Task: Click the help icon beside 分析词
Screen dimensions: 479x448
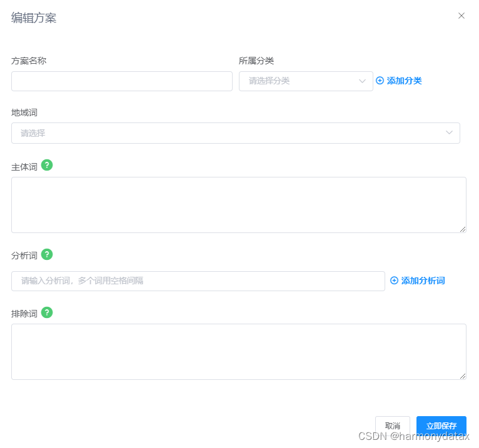Action: (47, 254)
